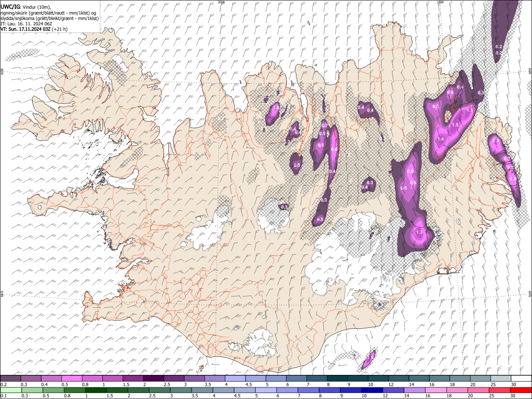The image size is (532, 399).
Task: Pick the darkest purple swatch at 2 in the upper legend
Action: click(x=153, y=379)
